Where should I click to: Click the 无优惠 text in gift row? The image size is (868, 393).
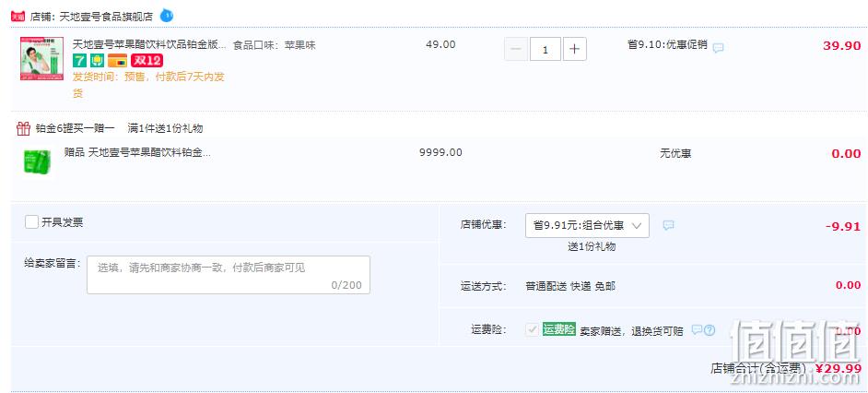[x=675, y=153]
